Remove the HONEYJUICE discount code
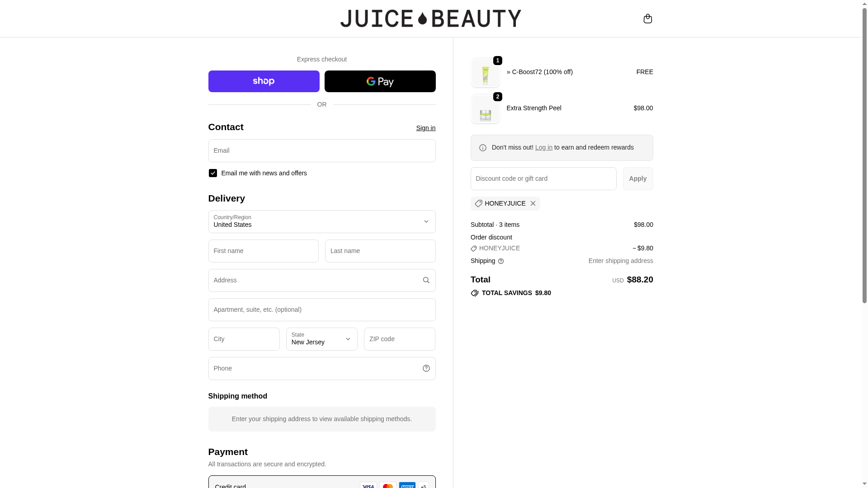This screenshot has width=868, height=488. point(533,204)
